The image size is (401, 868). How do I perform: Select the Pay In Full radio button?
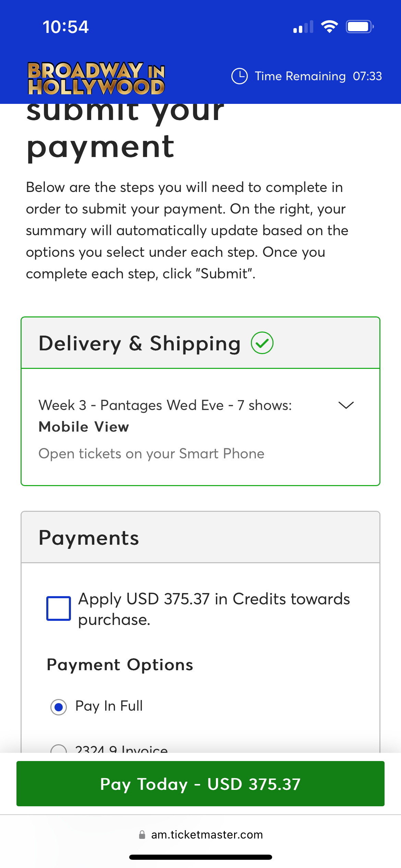(59, 707)
